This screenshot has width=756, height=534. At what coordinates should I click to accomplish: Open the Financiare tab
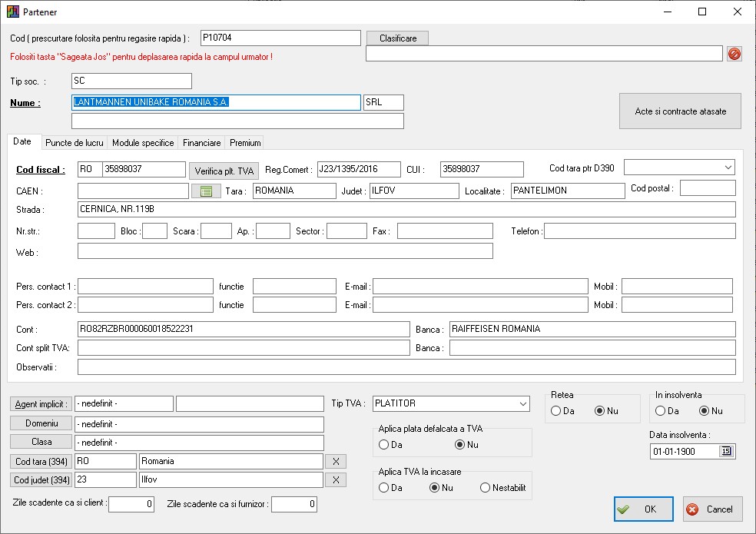coord(201,143)
